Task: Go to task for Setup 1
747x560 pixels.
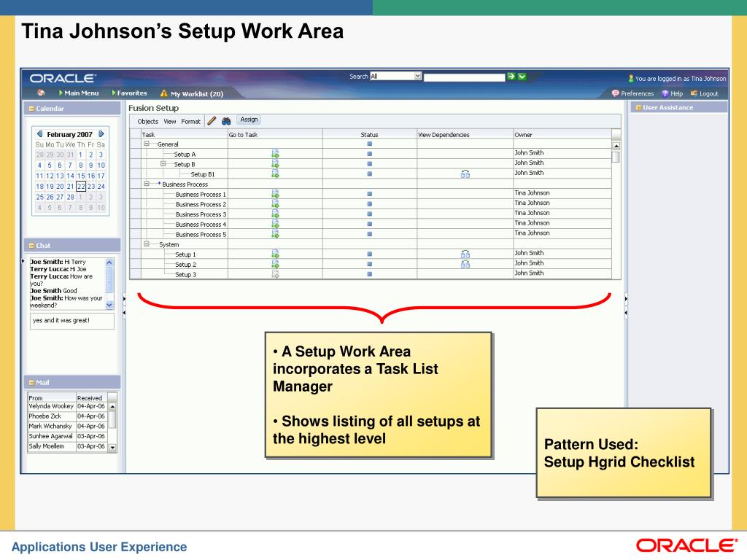Action: point(275,254)
